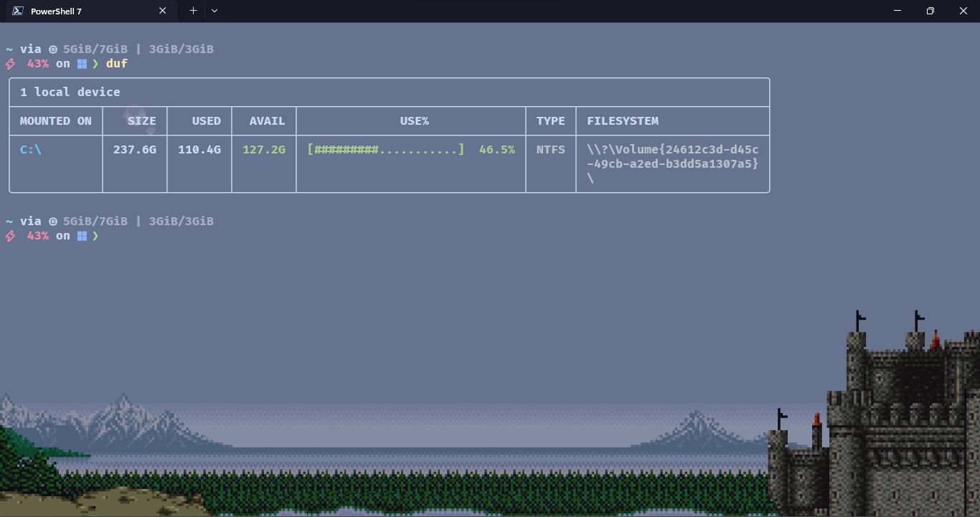Click the disk usage progress bar

(x=385, y=149)
